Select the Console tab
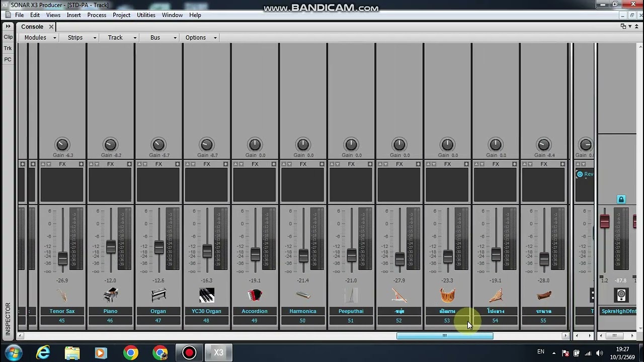 (x=32, y=27)
